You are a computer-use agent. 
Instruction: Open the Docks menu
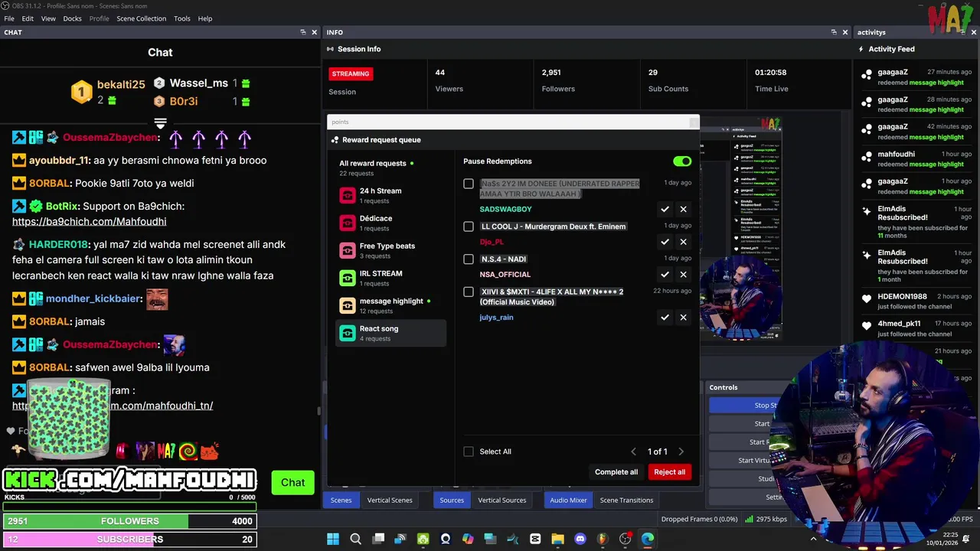click(72, 18)
